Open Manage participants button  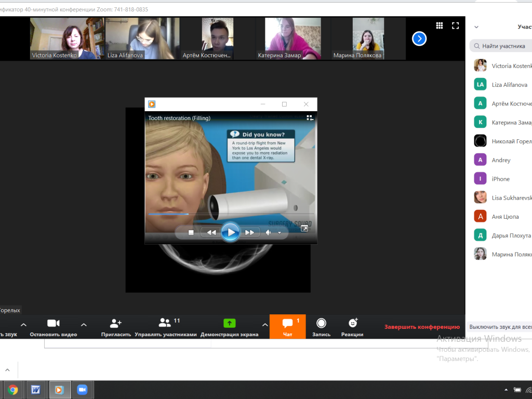pos(166,327)
